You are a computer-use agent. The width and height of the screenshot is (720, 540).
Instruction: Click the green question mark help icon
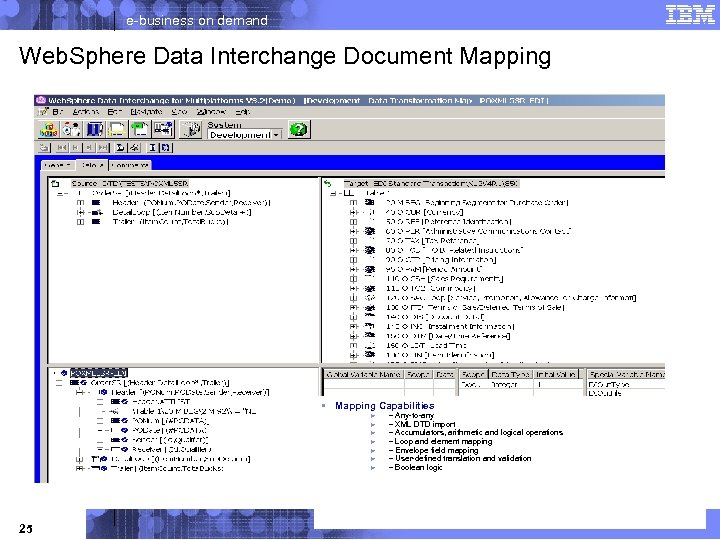pyautogui.click(x=299, y=129)
